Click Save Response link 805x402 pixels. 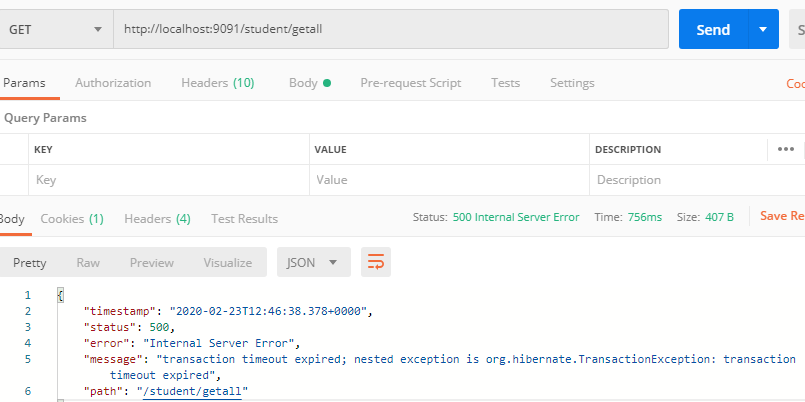click(782, 216)
